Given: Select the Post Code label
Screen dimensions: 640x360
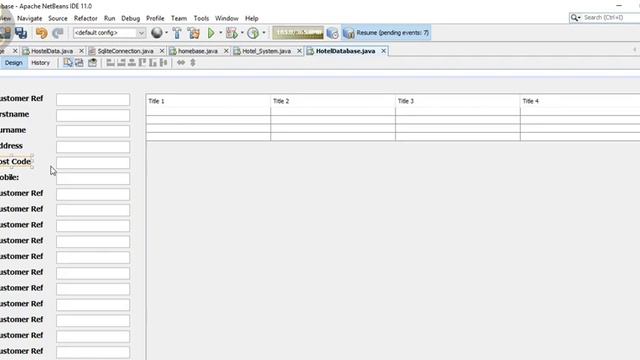Looking at the screenshot, I should [15, 162].
